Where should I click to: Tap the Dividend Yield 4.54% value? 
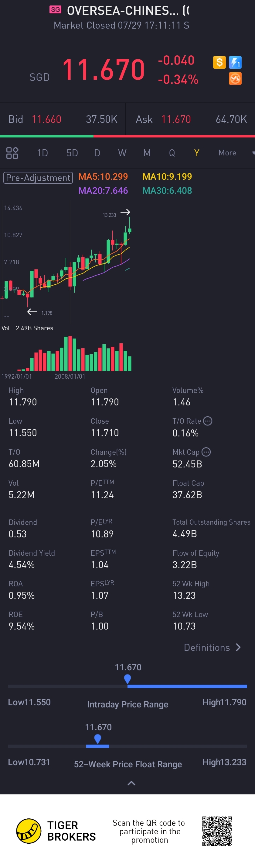click(22, 565)
